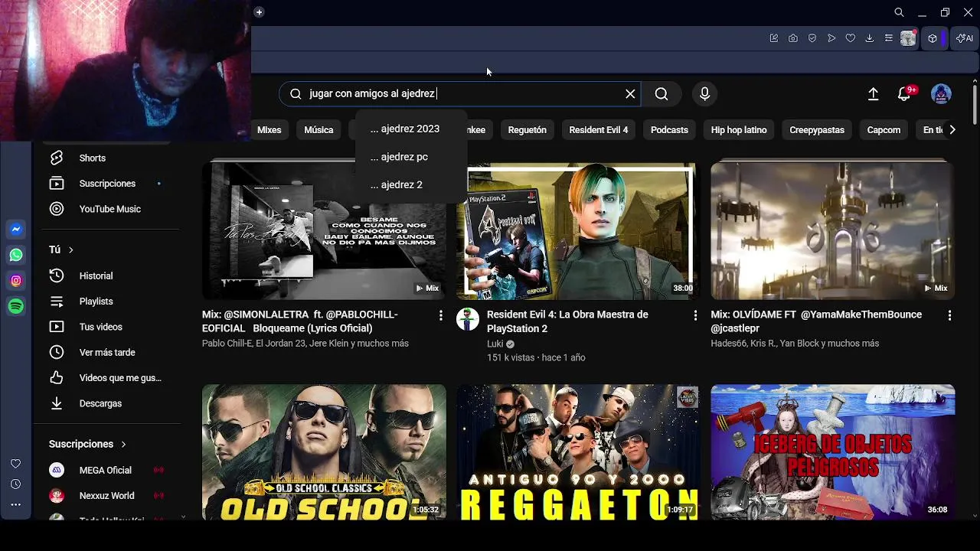Screen dimensions: 980x551
Task: Select the Creepypastas filter chip
Action: (817, 130)
